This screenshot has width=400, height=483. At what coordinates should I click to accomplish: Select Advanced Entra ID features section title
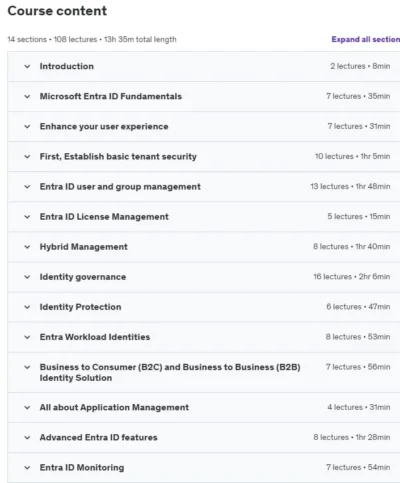coord(98,437)
